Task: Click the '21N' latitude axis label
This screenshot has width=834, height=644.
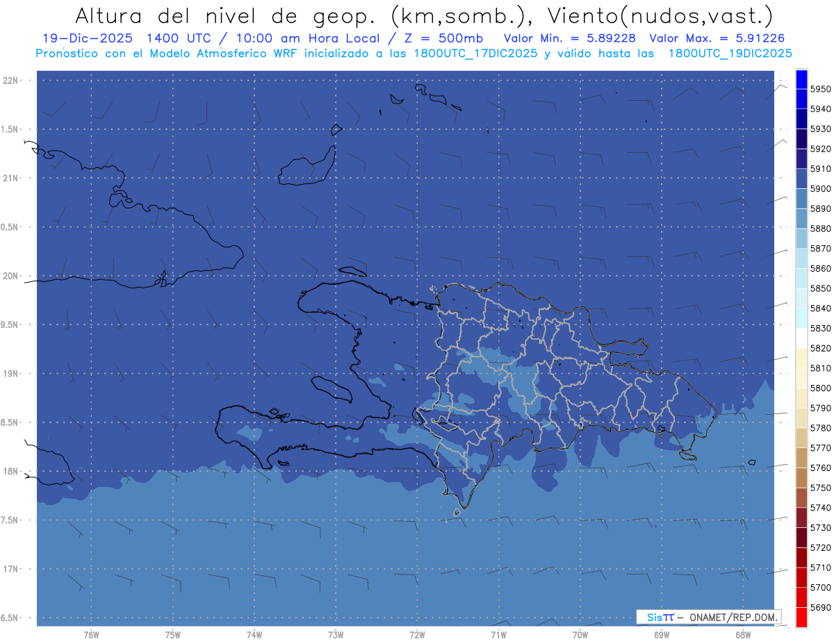Action: tap(12, 178)
